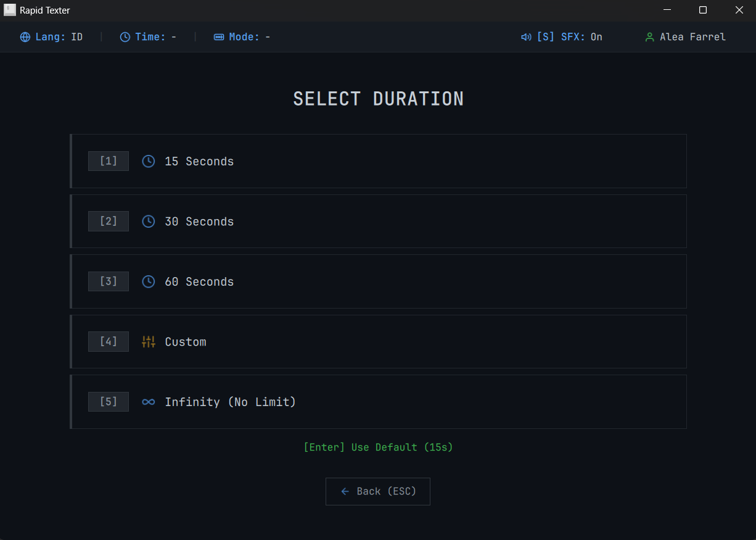
Task: Click the [3] key badge
Action: point(109,281)
